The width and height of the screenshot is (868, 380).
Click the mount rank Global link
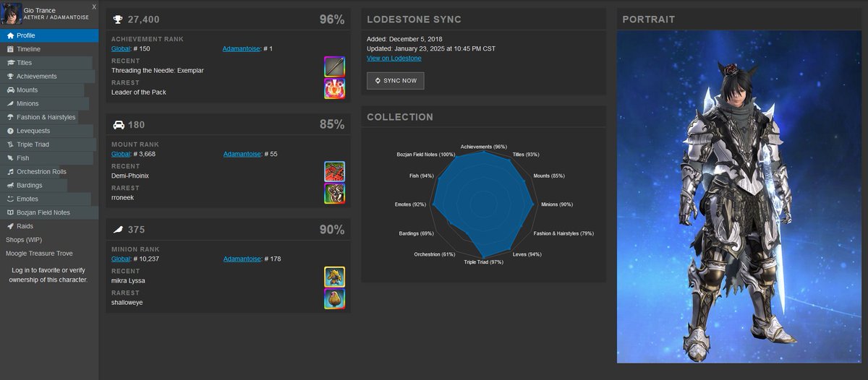[121, 154]
